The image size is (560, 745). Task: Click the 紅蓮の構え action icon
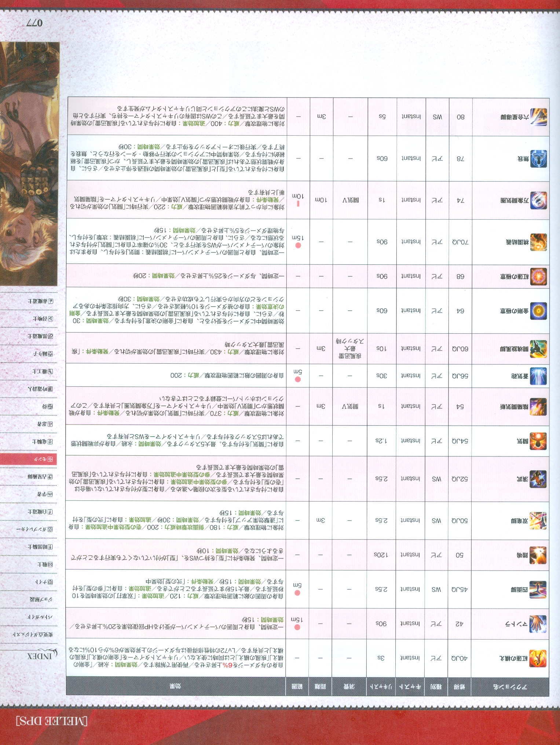(x=538, y=658)
